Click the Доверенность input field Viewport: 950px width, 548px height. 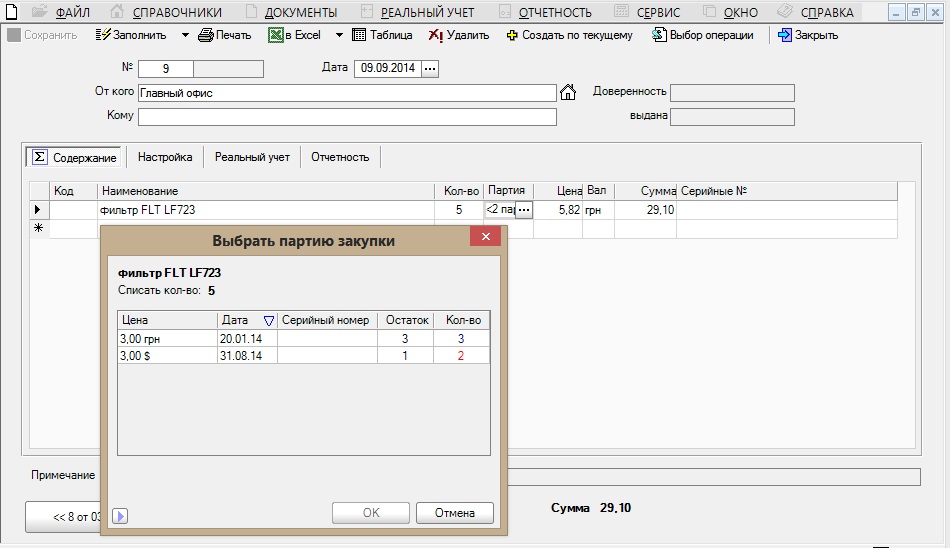[x=732, y=93]
